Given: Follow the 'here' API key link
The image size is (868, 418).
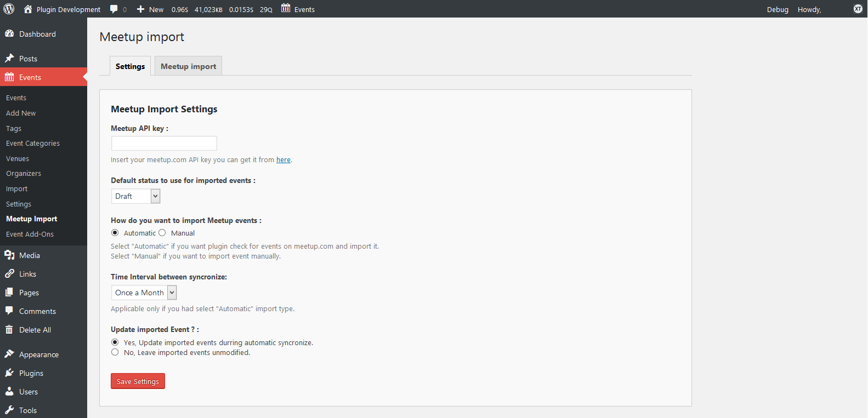Looking at the screenshot, I should (283, 160).
